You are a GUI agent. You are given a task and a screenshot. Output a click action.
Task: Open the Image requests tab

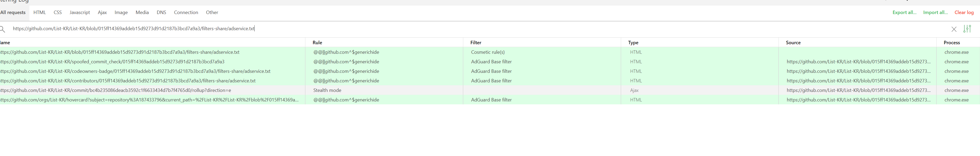(121, 12)
